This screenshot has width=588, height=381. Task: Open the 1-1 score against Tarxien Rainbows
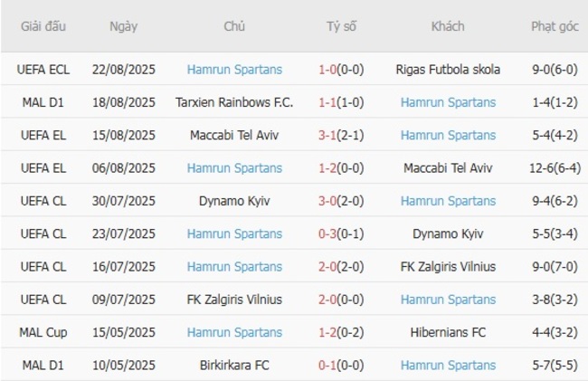329,102
